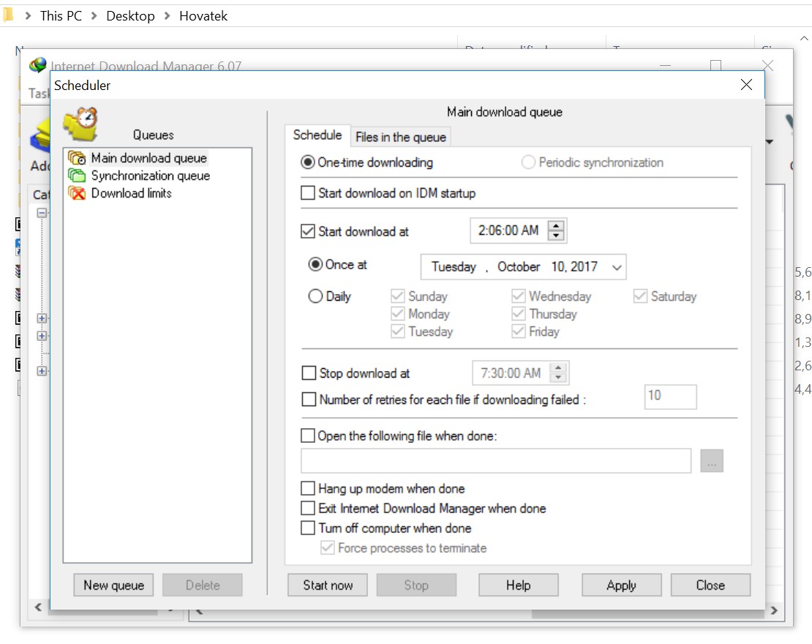The image size is (812, 644).
Task: Enable Start download on IDM startup
Action: tap(309, 193)
